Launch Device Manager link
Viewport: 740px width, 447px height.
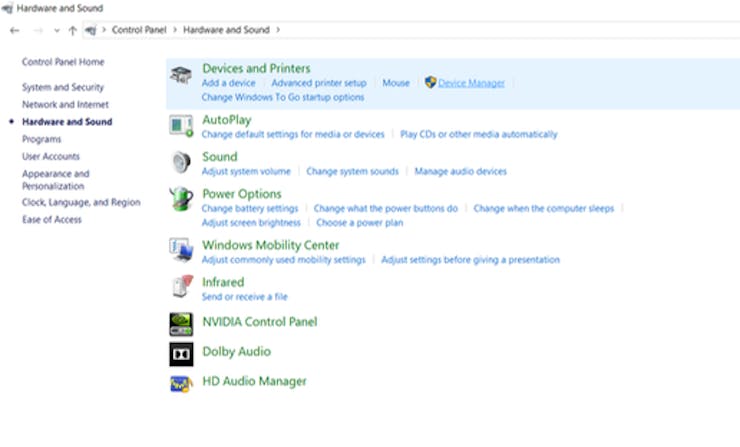[x=471, y=83]
